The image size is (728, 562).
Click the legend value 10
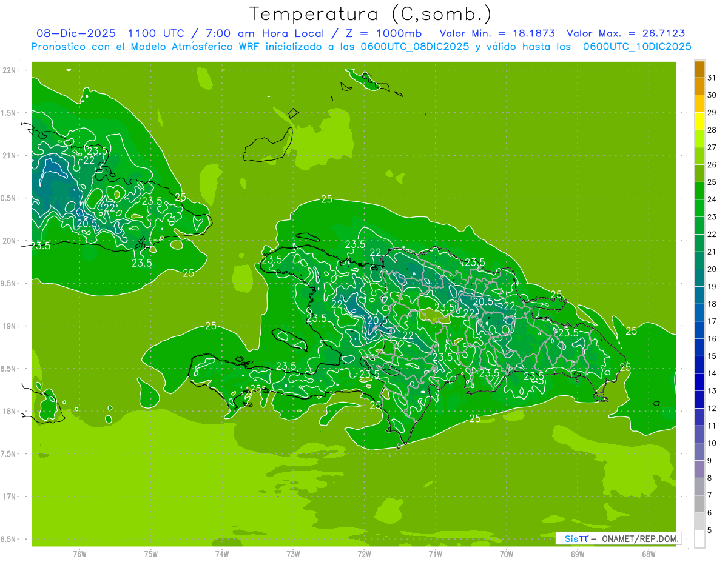pyautogui.click(x=712, y=443)
